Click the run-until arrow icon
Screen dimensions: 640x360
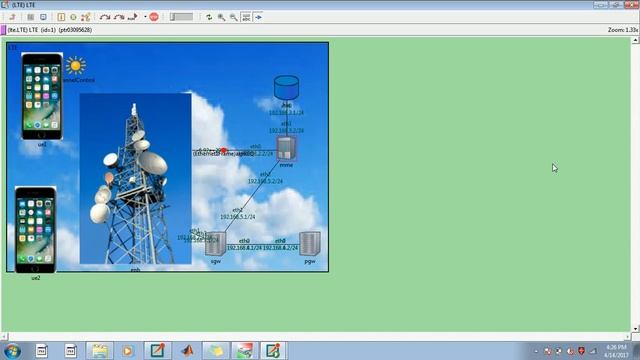point(132,17)
